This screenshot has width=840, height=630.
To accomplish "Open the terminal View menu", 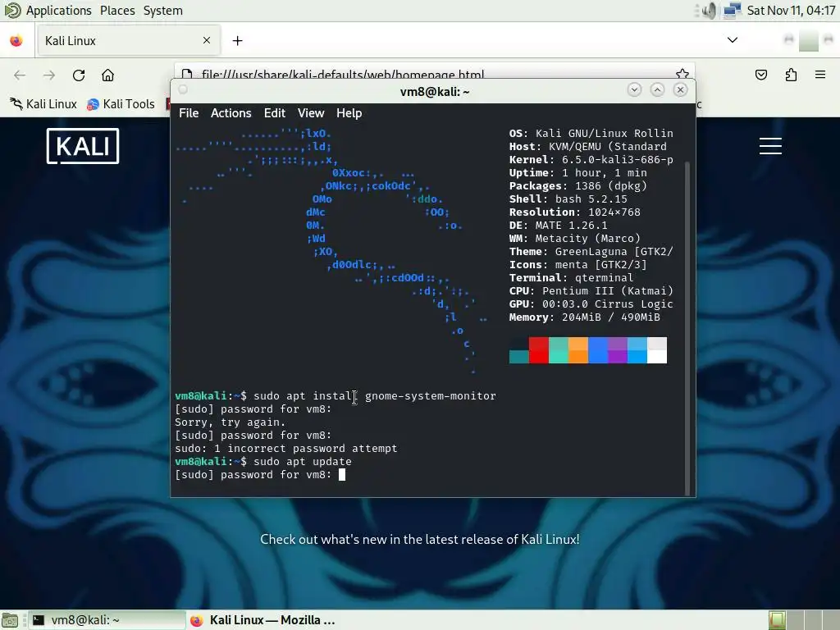I will pyautogui.click(x=311, y=113).
